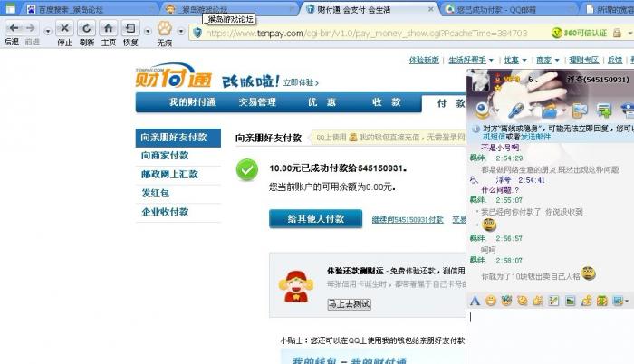Click the send SMS mail-phone icon in QQ
This screenshot has height=364, width=634.
pyautogui.click(x=580, y=110)
